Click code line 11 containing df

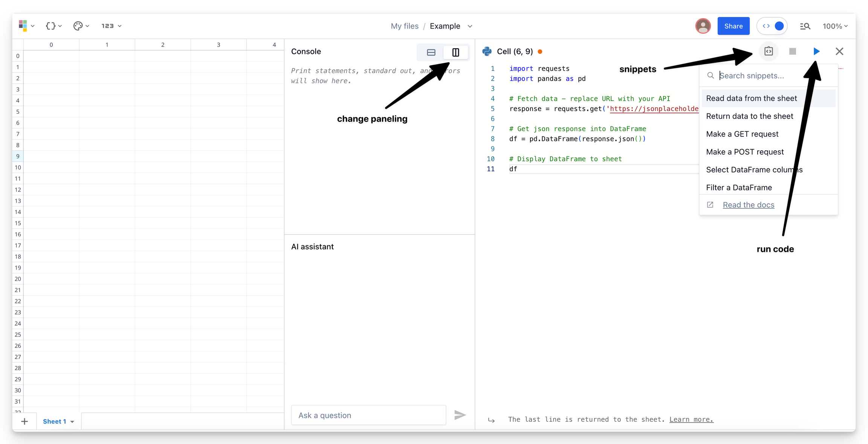(x=513, y=169)
